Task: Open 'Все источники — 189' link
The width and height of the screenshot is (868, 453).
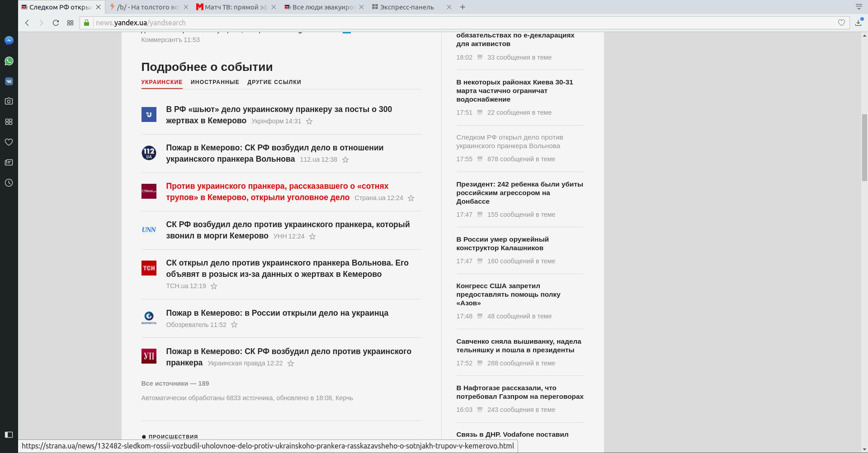Action: [175, 383]
